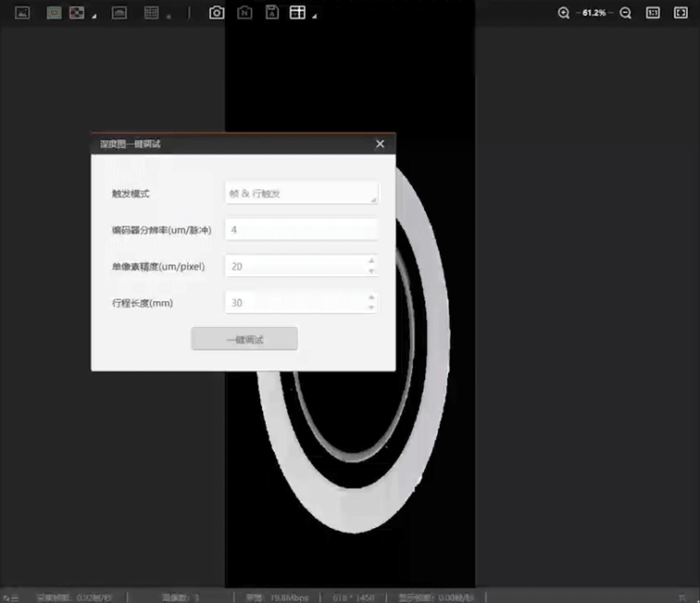Decrease the 行程长度 value with down arrow
The image size is (700, 603).
coord(371,308)
